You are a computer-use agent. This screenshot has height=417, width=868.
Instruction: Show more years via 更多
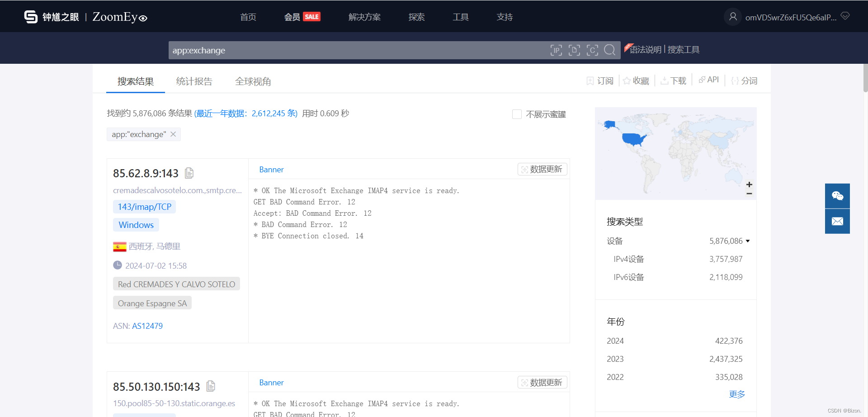737,394
